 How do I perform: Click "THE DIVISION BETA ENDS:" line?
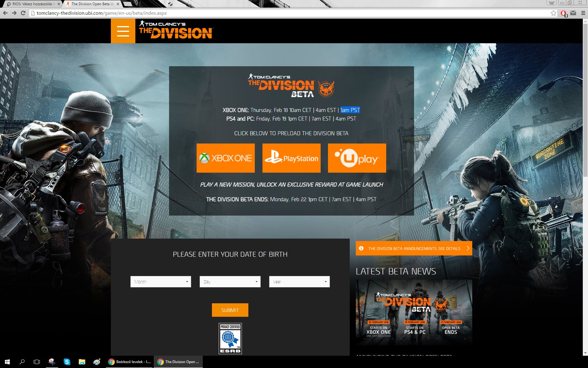point(291,199)
